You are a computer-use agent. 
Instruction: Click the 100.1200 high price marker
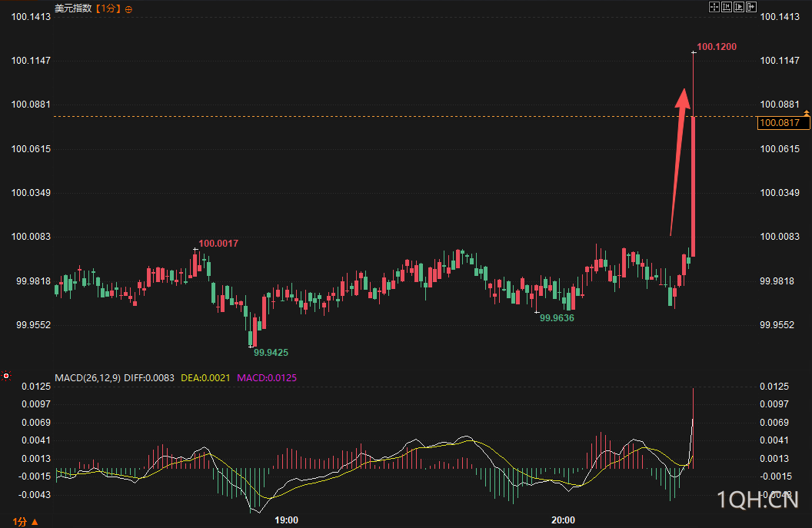717,47
